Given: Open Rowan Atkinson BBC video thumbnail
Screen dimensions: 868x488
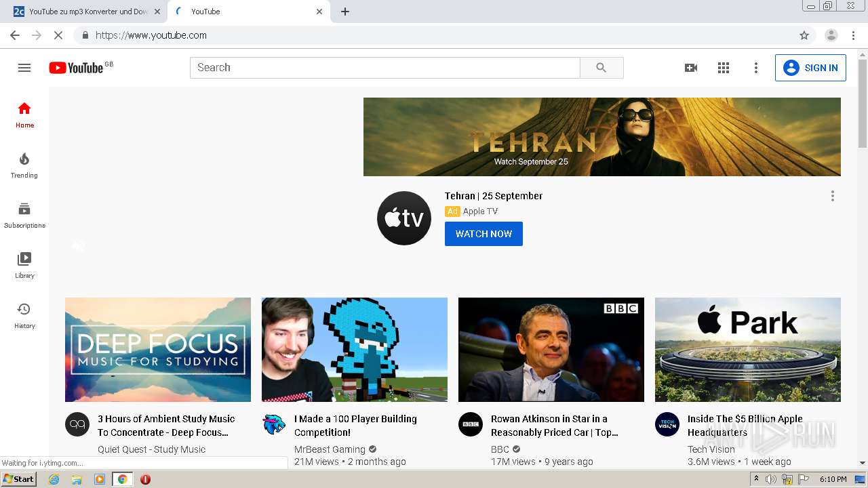Looking at the screenshot, I should click(551, 350).
